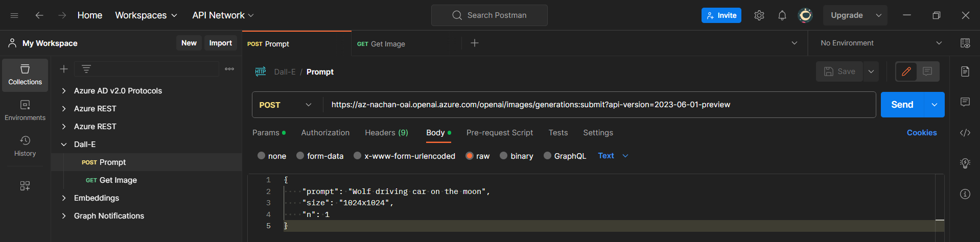The width and height of the screenshot is (980, 242).
Task: Open the settings gear icon
Action: [x=759, y=15]
